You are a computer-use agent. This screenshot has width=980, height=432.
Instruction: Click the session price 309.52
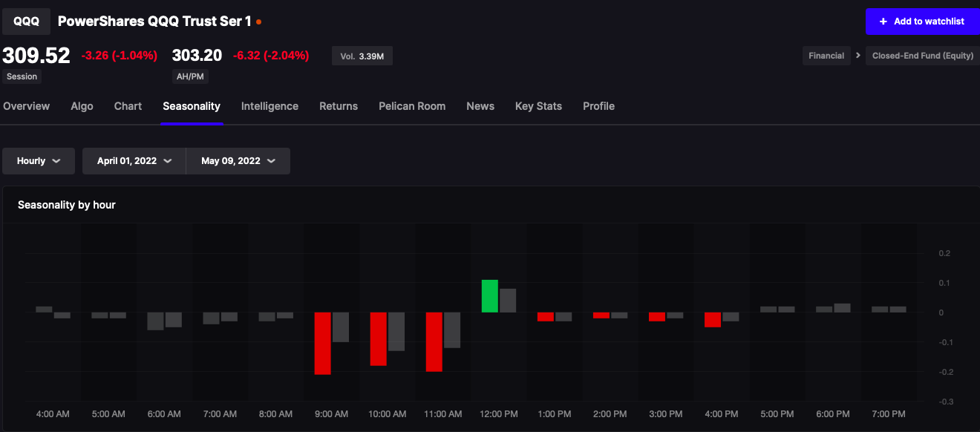[36, 55]
